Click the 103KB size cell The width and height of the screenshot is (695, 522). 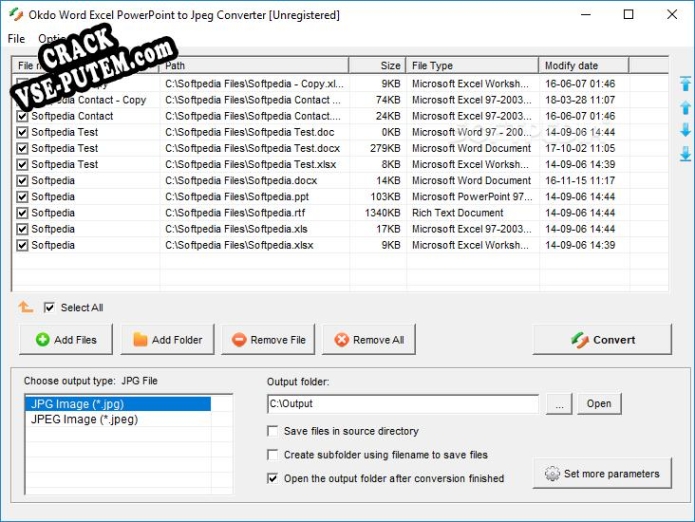click(385, 197)
